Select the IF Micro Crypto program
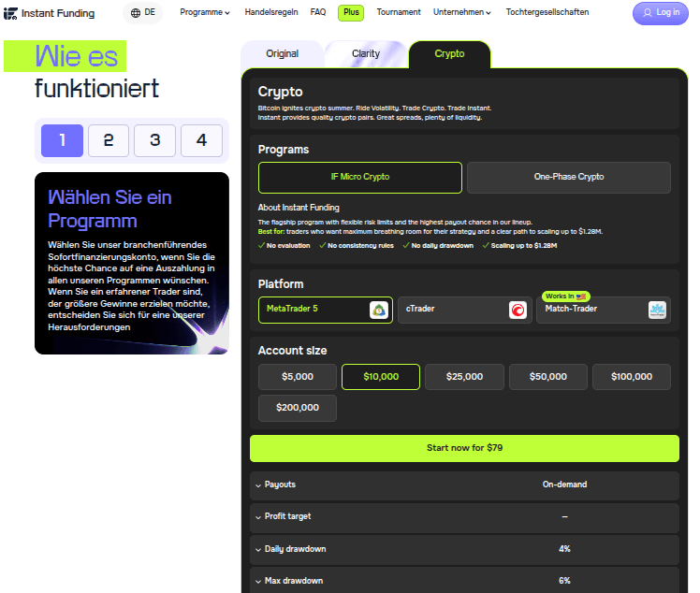 359,177
